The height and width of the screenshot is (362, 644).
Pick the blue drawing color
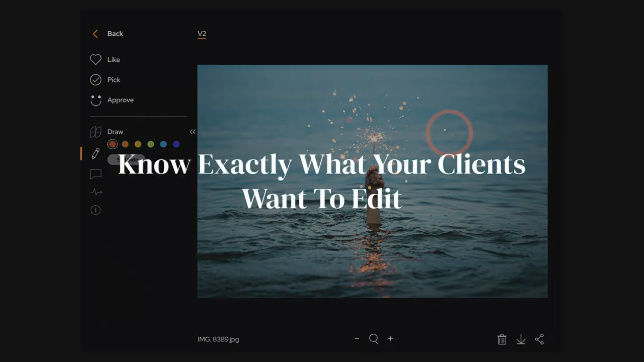tap(164, 144)
